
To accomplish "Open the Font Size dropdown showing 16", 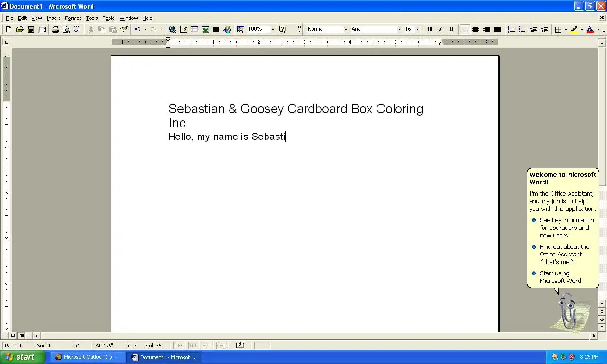I will coord(417,29).
